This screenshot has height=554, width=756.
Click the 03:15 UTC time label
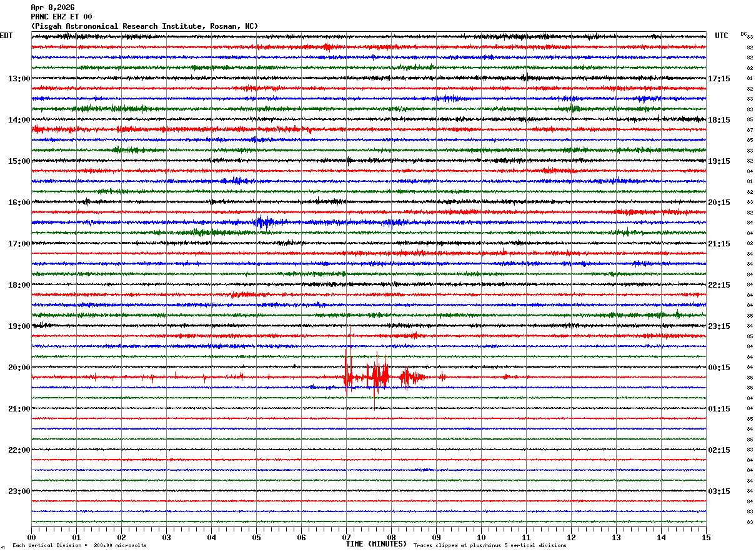pos(719,491)
